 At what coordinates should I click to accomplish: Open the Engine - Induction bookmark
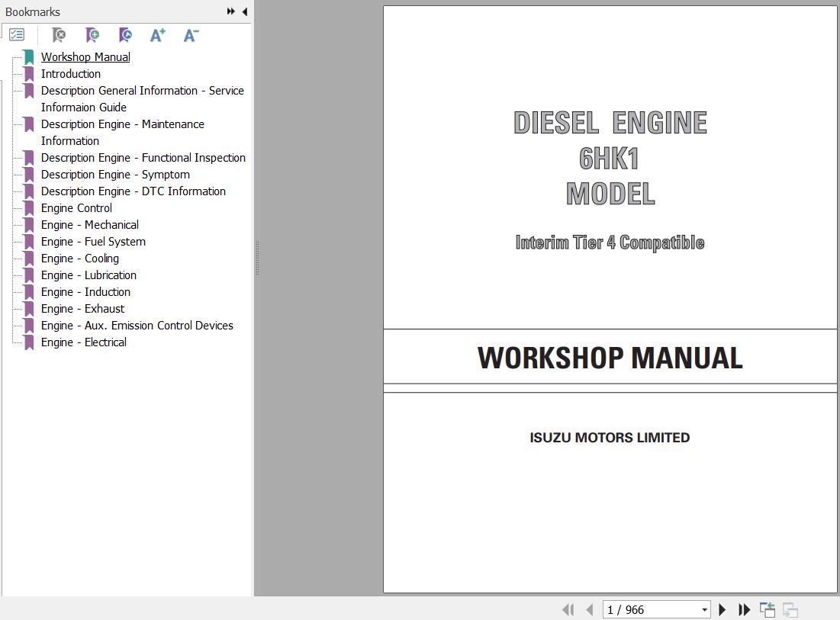click(x=85, y=292)
